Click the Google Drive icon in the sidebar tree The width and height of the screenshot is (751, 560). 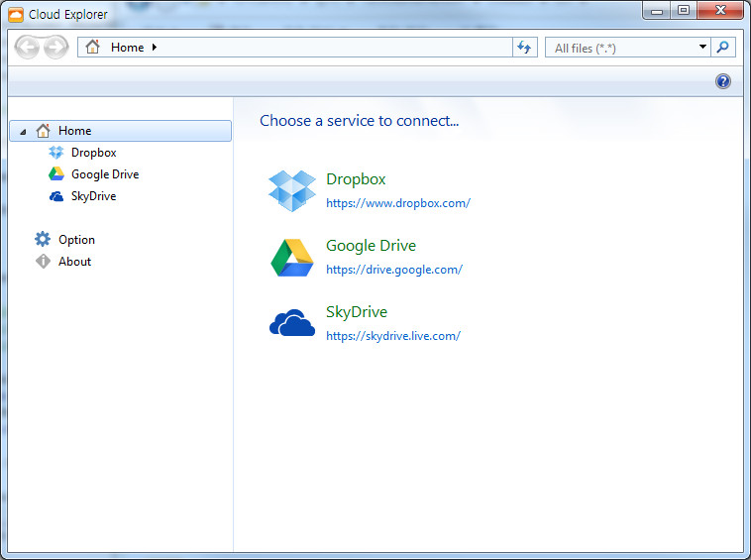pyautogui.click(x=56, y=173)
